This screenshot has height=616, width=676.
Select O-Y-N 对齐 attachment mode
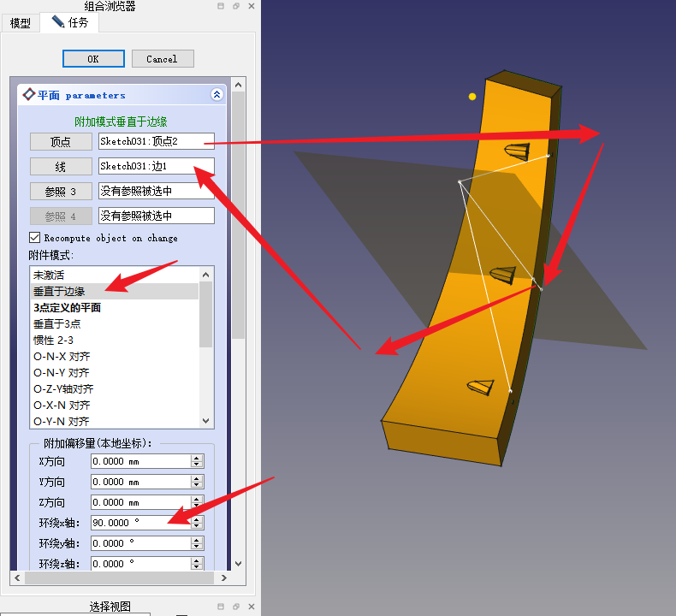[x=115, y=421]
